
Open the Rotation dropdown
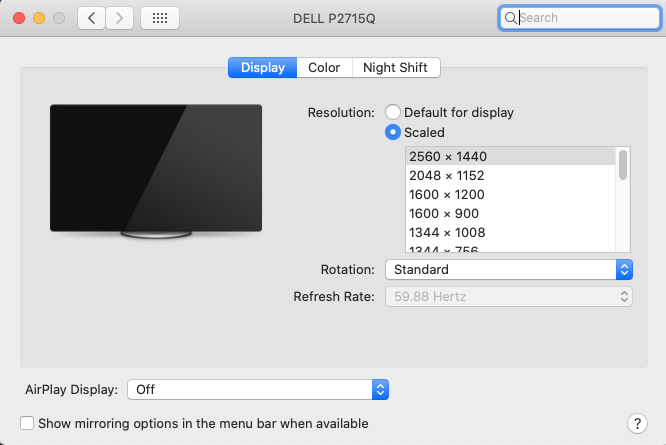(x=509, y=270)
